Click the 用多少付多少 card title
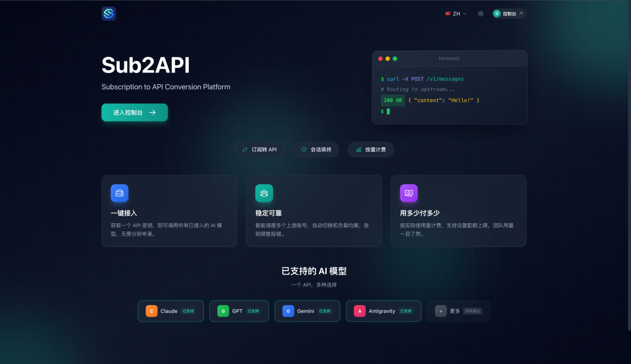Screen dimensions: 631x364 419,213
